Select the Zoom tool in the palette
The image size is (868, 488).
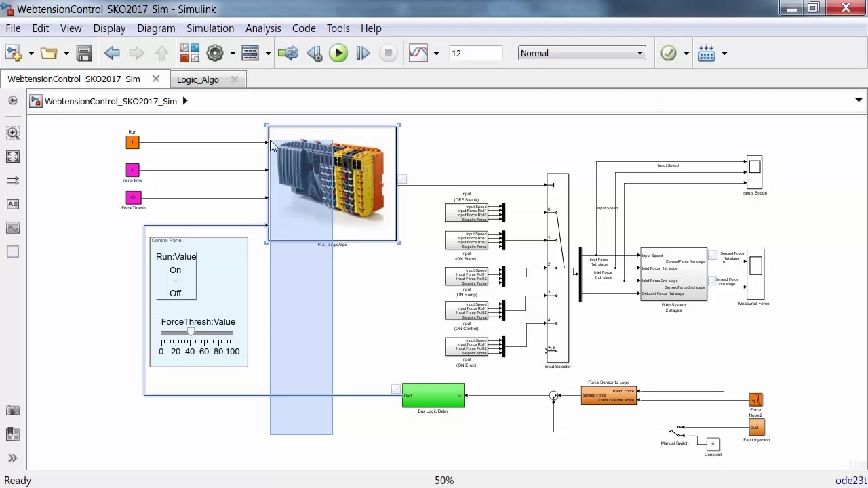pyautogui.click(x=13, y=134)
